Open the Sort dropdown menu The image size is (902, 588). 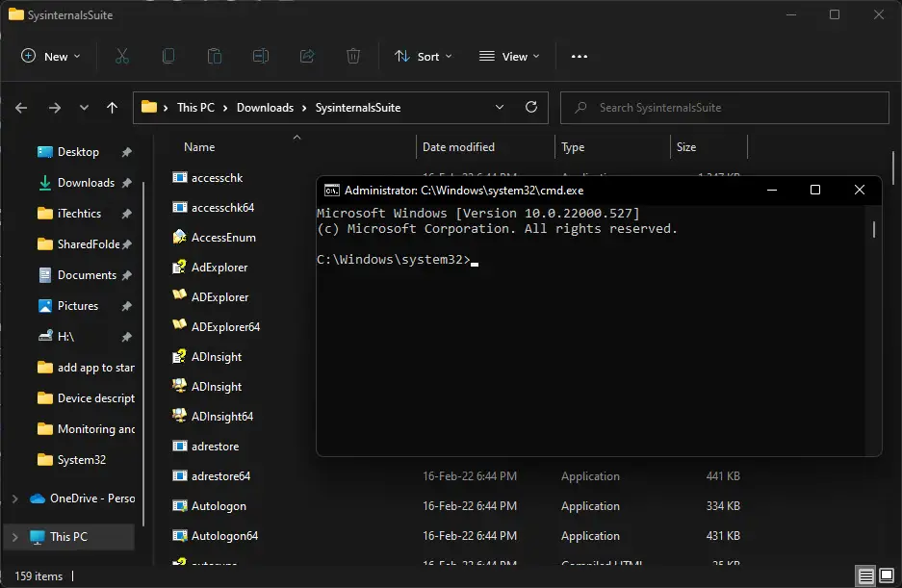(424, 57)
